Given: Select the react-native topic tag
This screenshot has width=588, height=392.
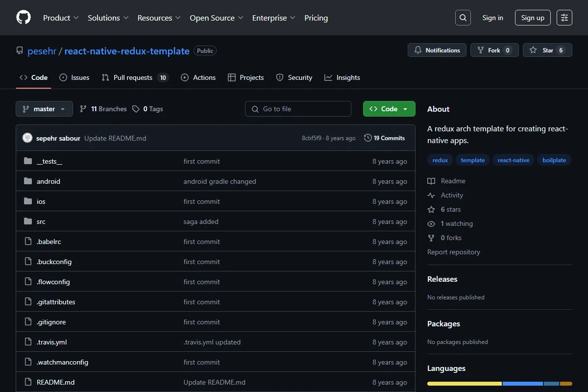Looking at the screenshot, I should point(513,160).
